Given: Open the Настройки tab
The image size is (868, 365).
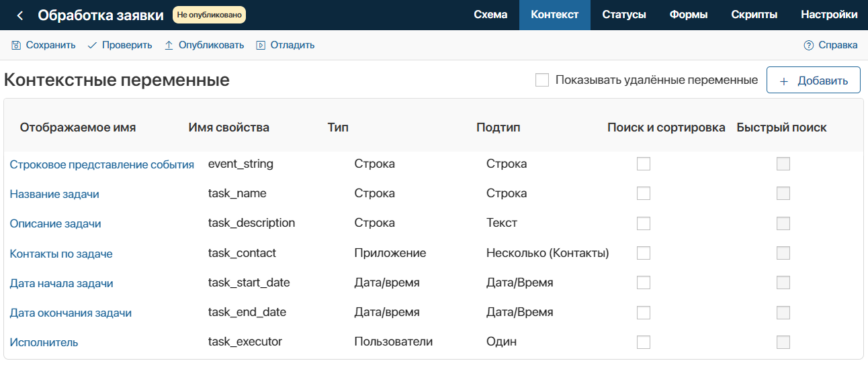Looking at the screenshot, I should [829, 15].
